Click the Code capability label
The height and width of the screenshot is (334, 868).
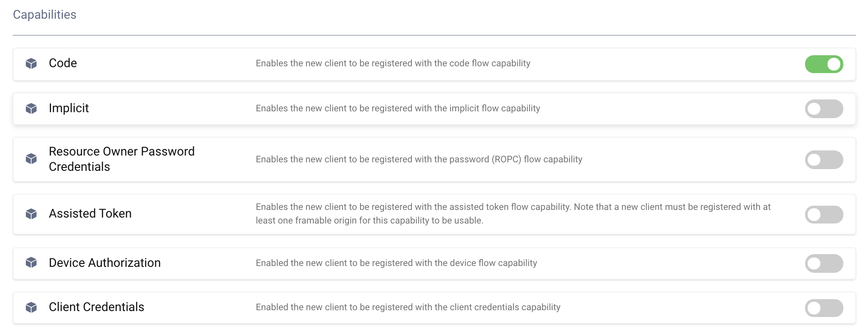click(x=63, y=63)
